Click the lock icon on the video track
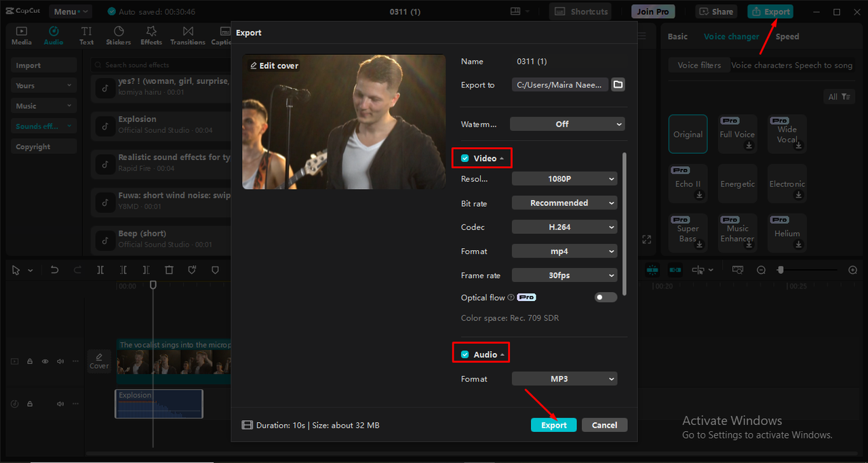868x463 pixels. click(30, 361)
